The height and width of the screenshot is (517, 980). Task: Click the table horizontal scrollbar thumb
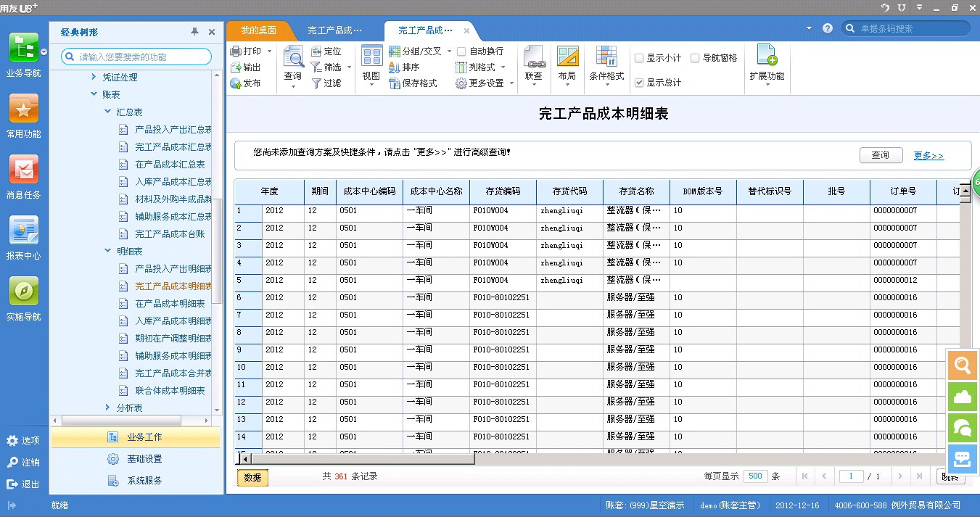tap(362, 458)
